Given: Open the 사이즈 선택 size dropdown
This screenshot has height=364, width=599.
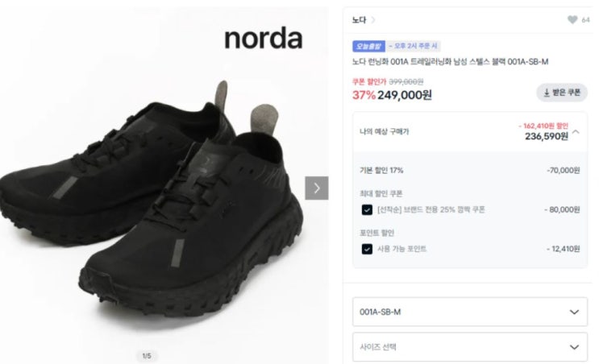Looking at the screenshot, I should pyautogui.click(x=470, y=347).
